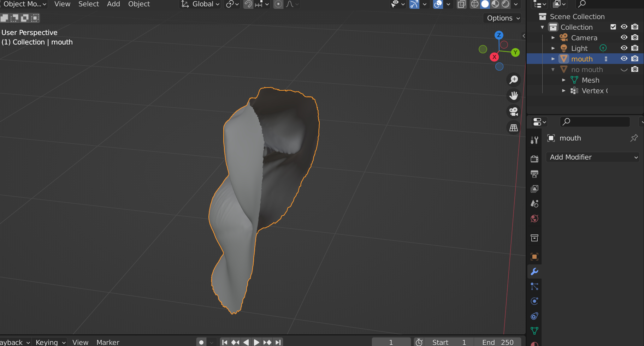The width and height of the screenshot is (644, 346).
Task: Jump to the timeline start frame button
Action: pyautogui.click(x=225, y=342)
